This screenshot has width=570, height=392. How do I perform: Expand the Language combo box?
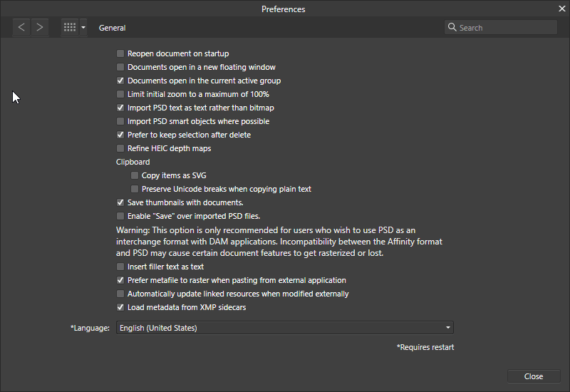pyautogui.click(x=284, y=328)
